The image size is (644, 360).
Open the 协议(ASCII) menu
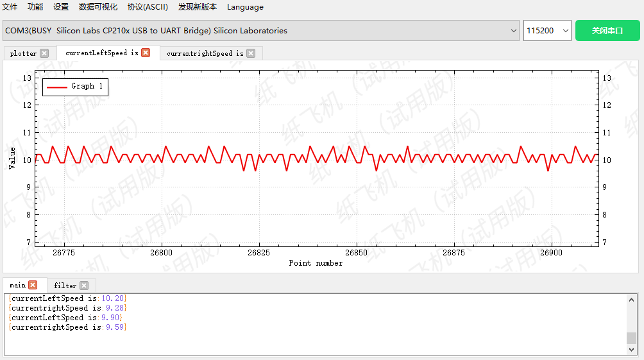click(x=148, y=7)
